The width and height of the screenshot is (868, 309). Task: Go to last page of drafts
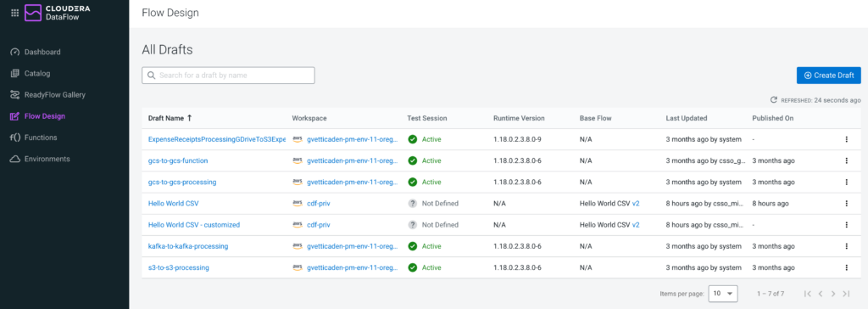point(846,294)
